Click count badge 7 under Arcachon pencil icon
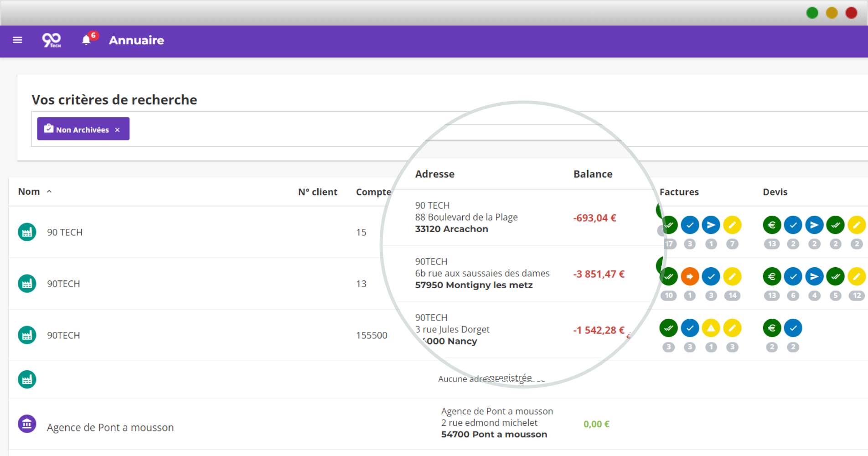Image resolution: width=868 pixels, height=456 pixels. coord(732,244)
